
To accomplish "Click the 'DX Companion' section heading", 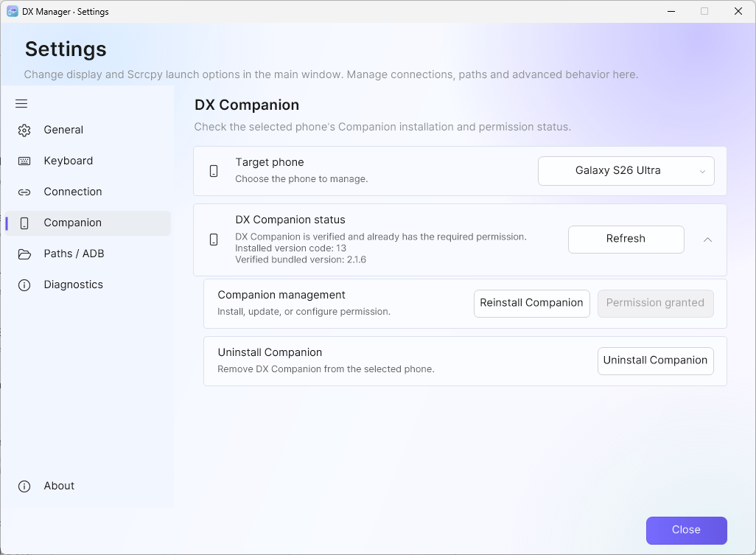I will (x=247, y=105).
